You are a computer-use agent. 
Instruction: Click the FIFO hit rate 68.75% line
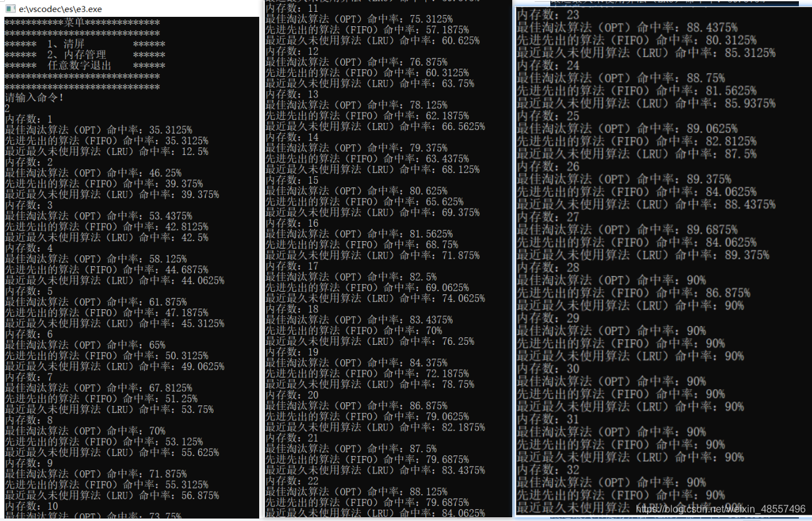point(362,245)
